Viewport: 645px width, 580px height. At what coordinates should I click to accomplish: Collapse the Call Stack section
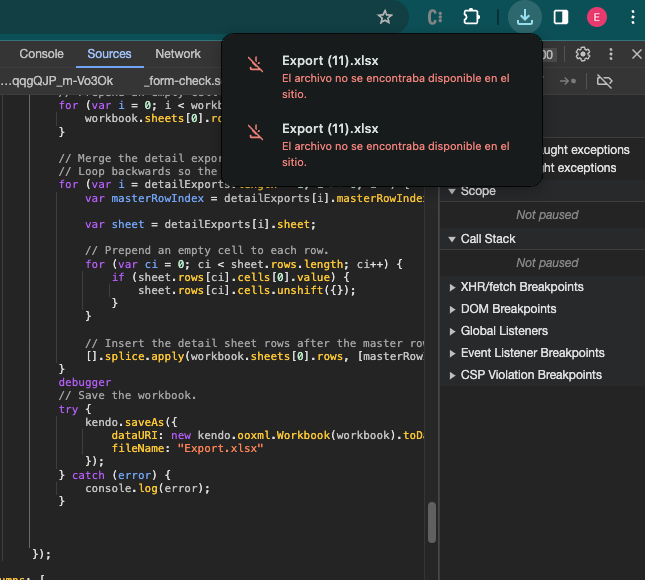[487, 239]
